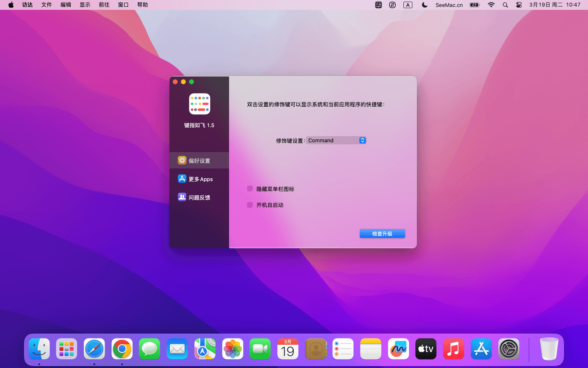Image resolution: width=588 pixels, height=368 pixels.
Task: Open the 文件 menu in menu bar
Action: coord(47,5)
